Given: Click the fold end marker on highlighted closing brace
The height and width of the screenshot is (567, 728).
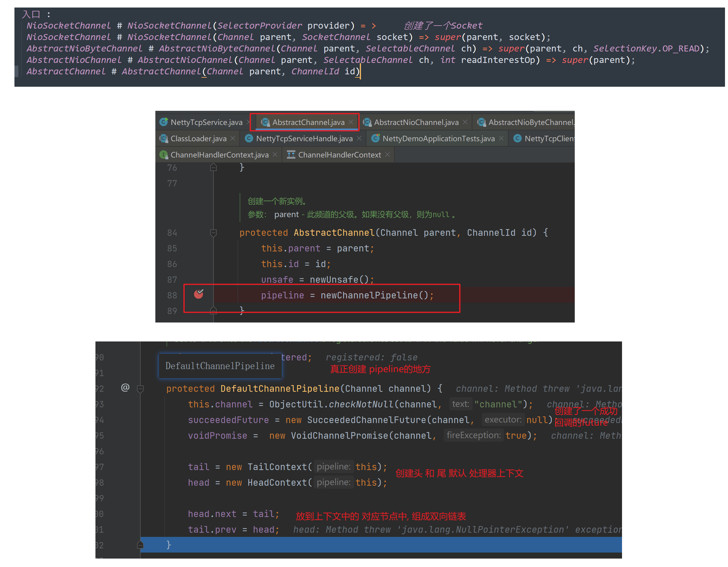Looking at the screenshot, I should [x=140, y=545].
